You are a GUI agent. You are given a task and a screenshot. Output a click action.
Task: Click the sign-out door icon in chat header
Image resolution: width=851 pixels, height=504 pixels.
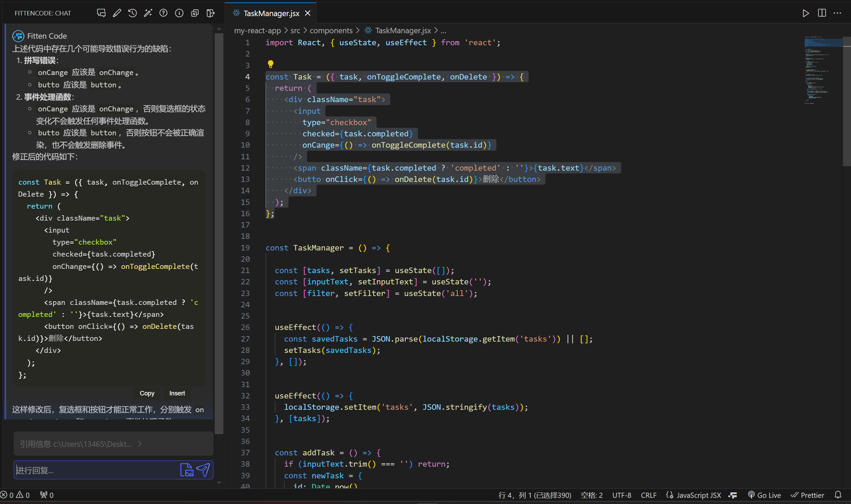point(211,13)
